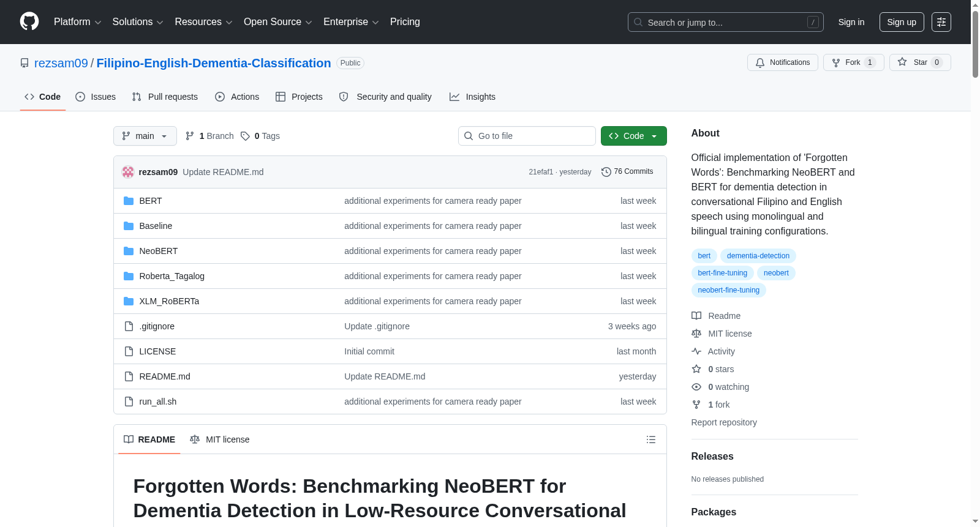Open the run_all.sh file
This screenshot has width=980, height=527.
(x=158, y=402)
